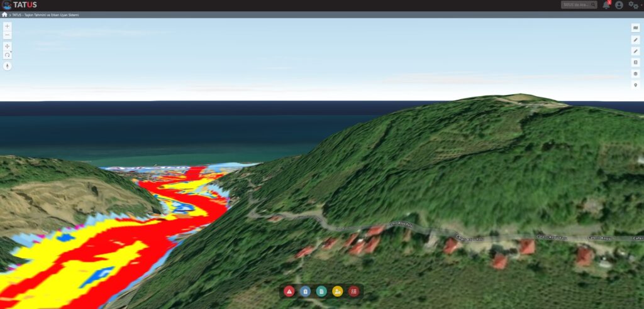The image size is (644, 309).
Task: Open the user account profile menu
Action: tap(619, 5)
